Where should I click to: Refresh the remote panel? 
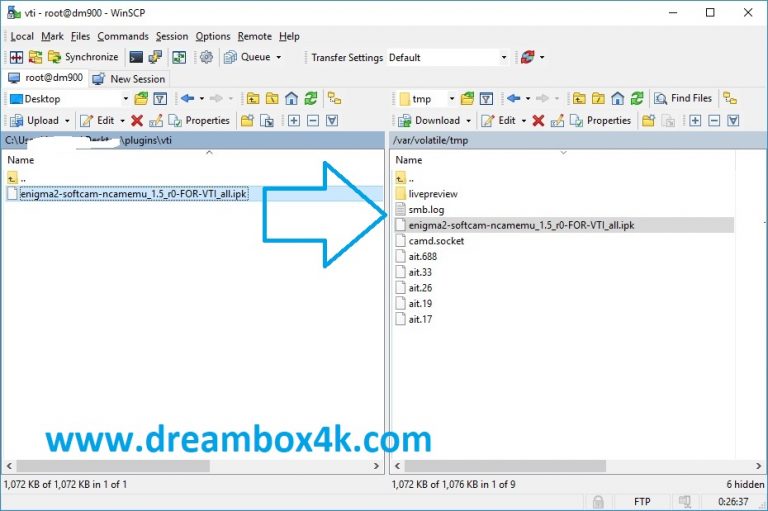(637, 99)
